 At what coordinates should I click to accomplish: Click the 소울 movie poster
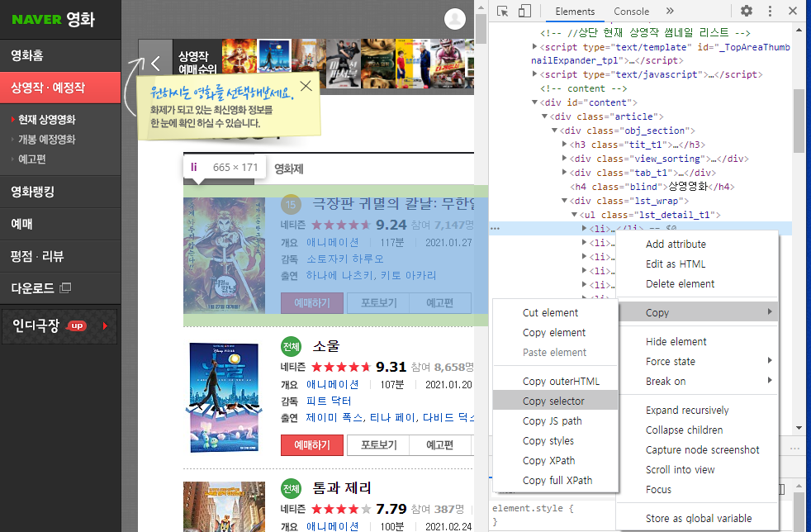click(x=224, y=397)
